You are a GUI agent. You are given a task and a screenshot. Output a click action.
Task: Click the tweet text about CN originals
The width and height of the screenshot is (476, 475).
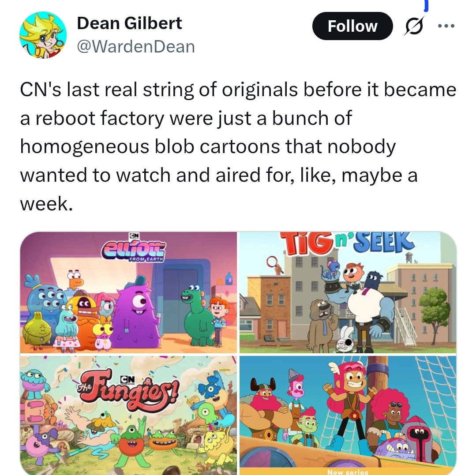[238, 146]
